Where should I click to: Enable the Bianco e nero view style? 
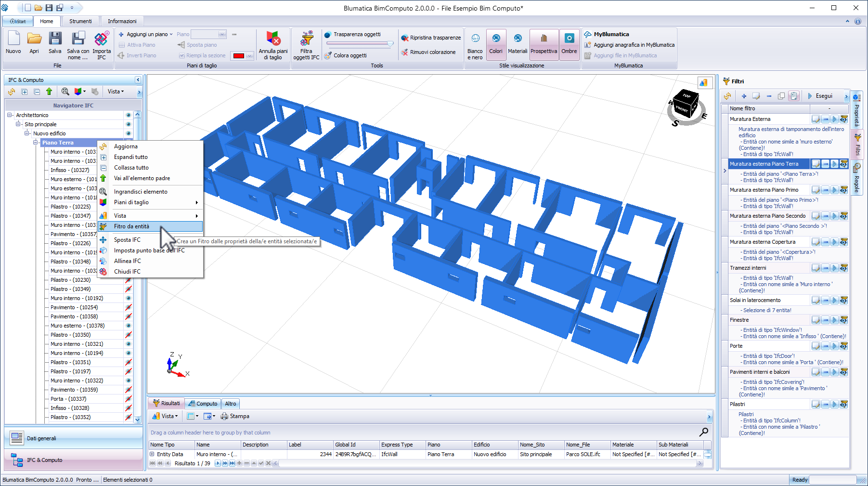click(475, 45)
